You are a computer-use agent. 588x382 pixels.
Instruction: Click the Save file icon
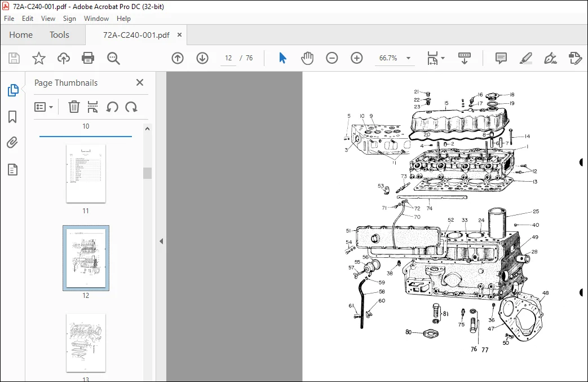14,58
